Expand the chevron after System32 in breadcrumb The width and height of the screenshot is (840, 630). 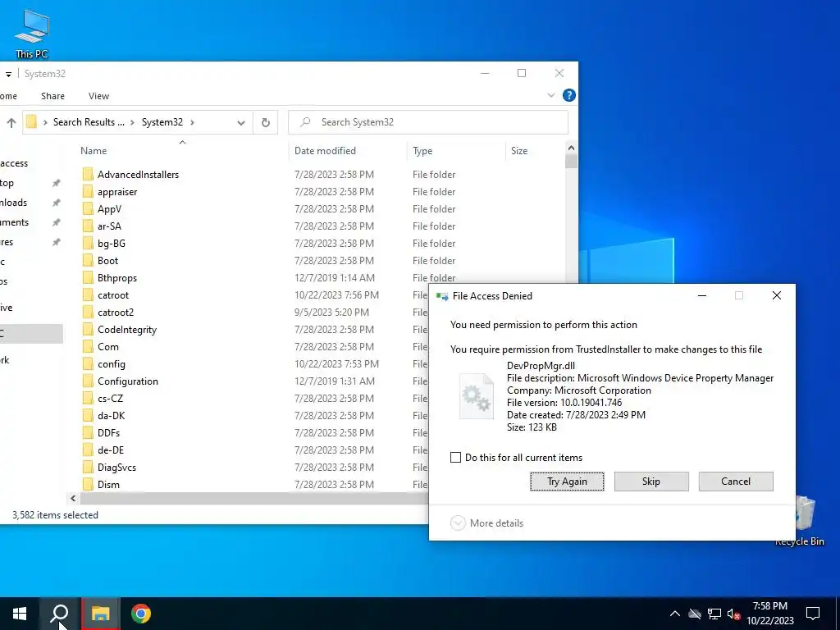click(x=192, y=122)
